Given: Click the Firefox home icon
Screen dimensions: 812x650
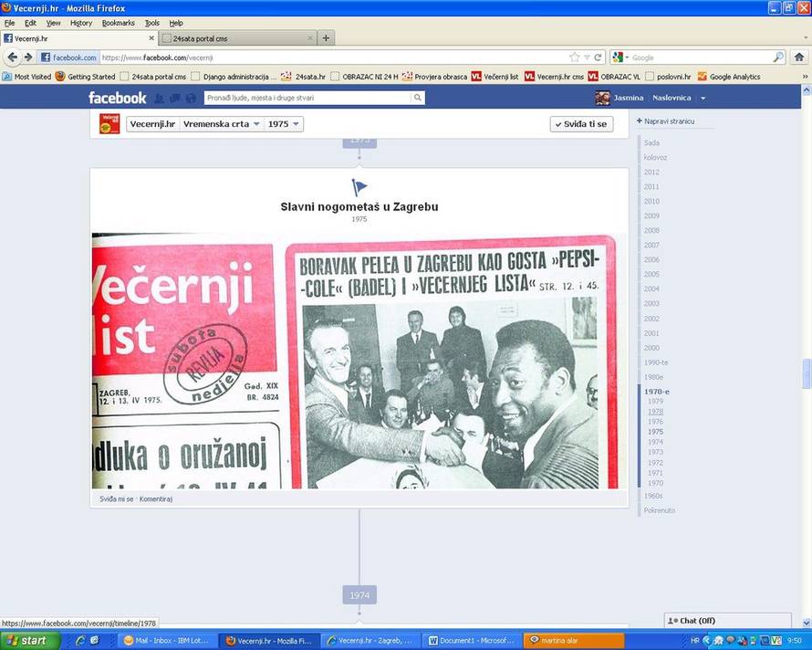Looking at the screenshot, I should pos(799,57).
